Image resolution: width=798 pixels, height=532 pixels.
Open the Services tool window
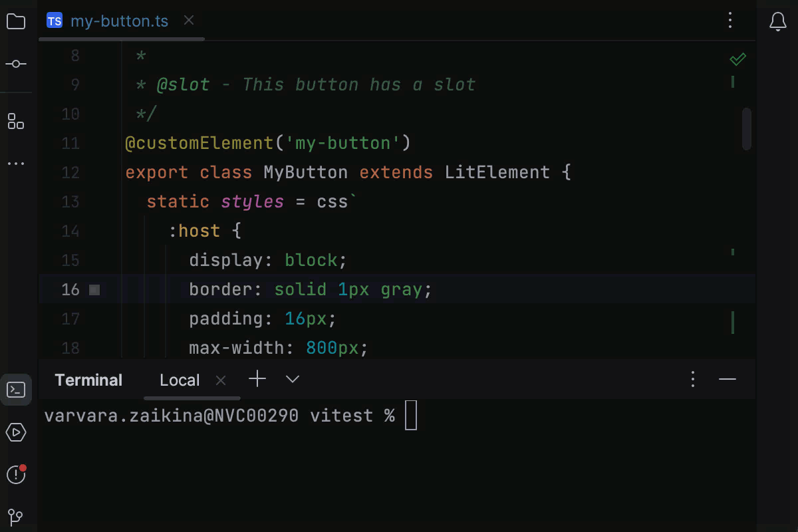16,432
